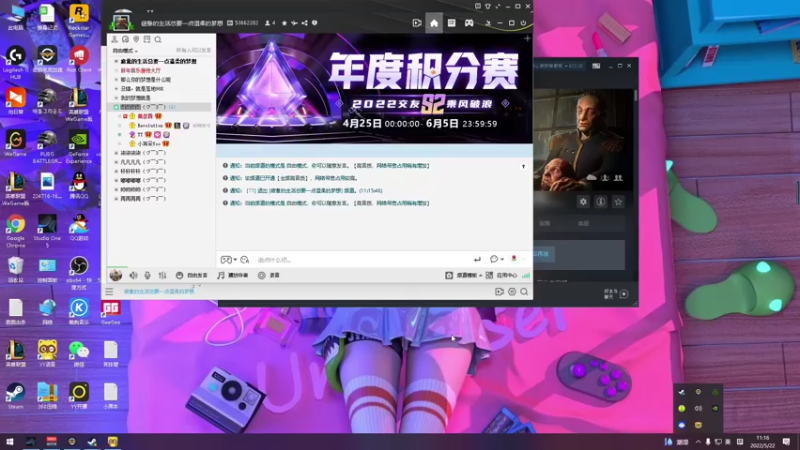Screen dimensions: 800x450
Task: Open Google Chrome desktop shortcut
Action: tap(15, 231)
